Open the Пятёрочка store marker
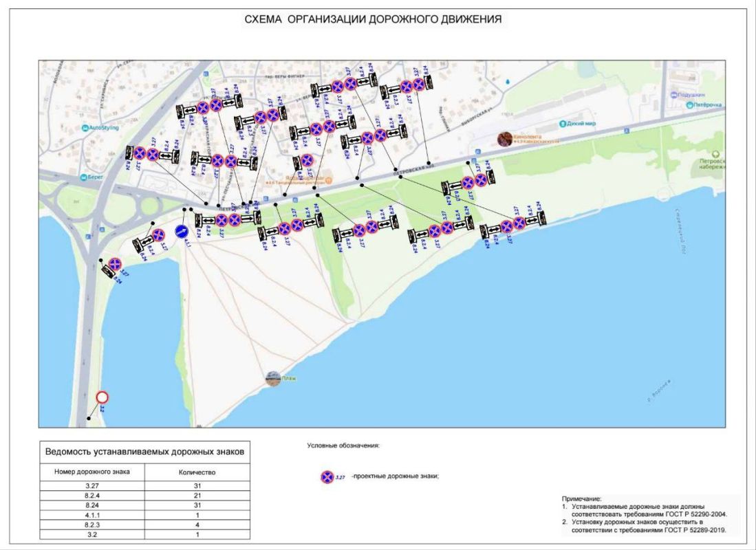The image size is (756, 550). click(x=690, y=105)
